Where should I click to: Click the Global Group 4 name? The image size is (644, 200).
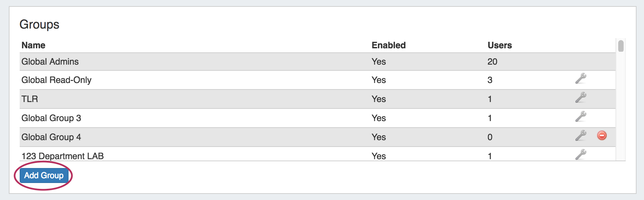(51, 137)
